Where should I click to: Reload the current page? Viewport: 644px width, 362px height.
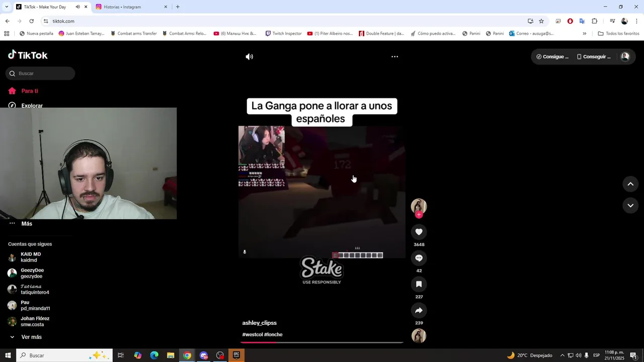[x=31, y=21]
